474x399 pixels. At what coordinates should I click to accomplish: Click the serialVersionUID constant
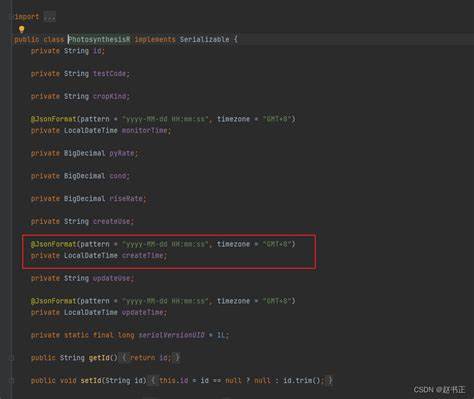[171, 335]
